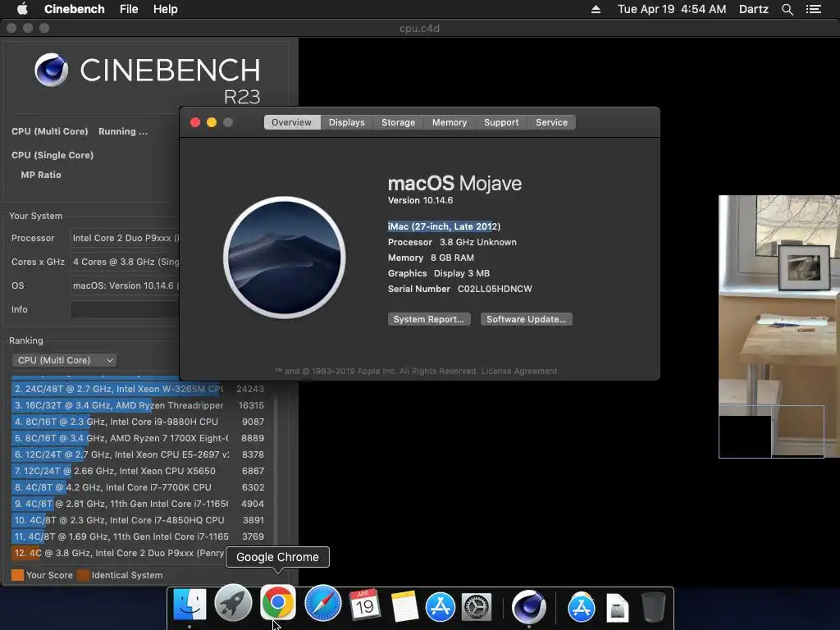The height and width of the screenshot is (630, 840).
Task: Click serial number C02LL05HDNCW
Action: pos(495,289)
